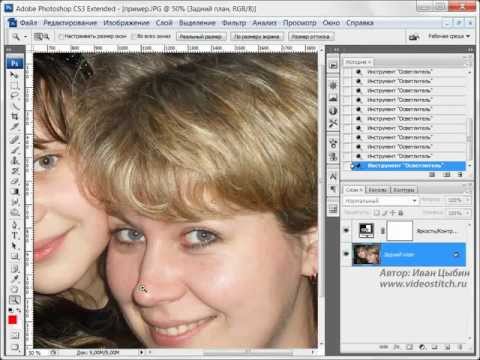Toggle 'Во всех окнах' checkbox
This screenshot has height=360, width=480.
point(133,36)
